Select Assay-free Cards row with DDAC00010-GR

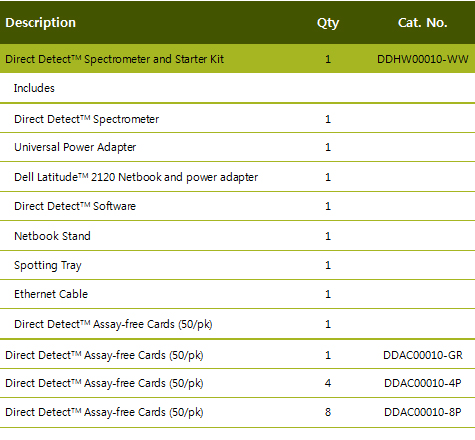[237, 355]
